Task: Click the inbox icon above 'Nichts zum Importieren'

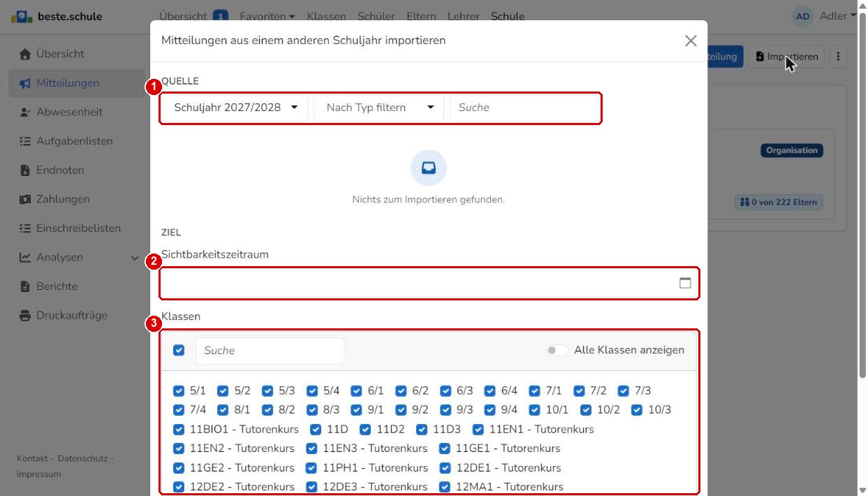Action: (x=429, y=168)
